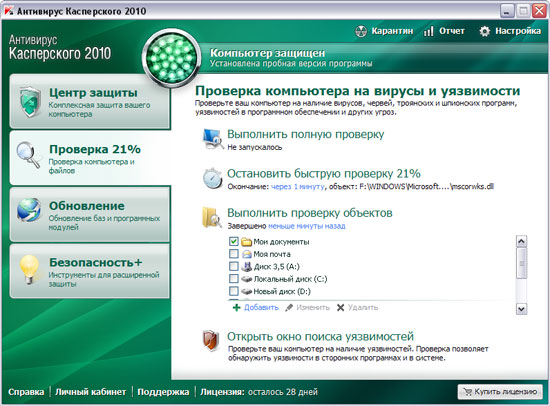This screenshot has height=406, width=550.
Task: Click the green plus icon next to Добавить
Action: tap(236, 308)
